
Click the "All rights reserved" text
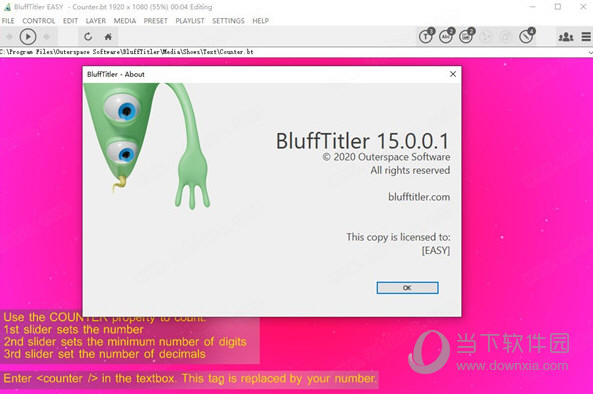(x=410, y=170)
